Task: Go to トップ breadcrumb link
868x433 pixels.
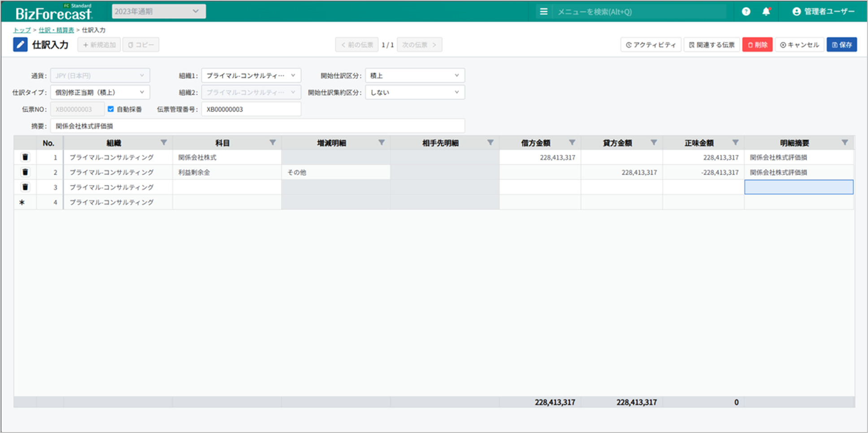Action: coord(22,30)
